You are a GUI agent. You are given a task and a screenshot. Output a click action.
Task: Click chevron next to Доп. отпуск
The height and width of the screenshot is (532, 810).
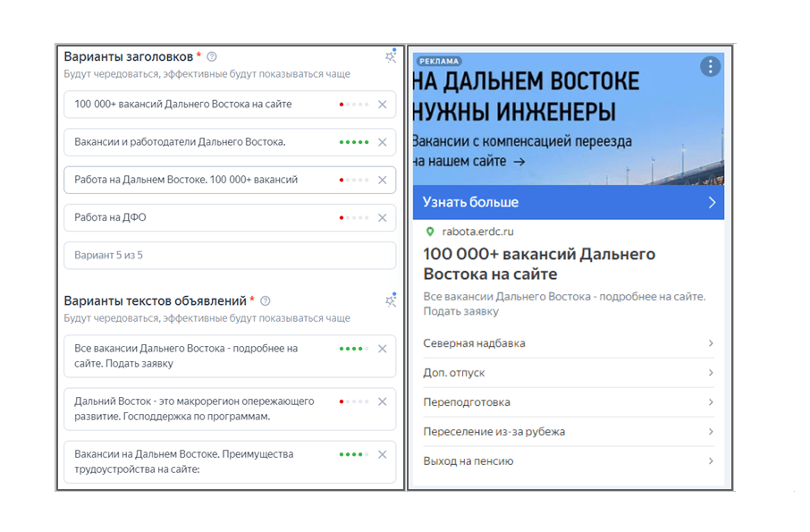click(711, 373)
